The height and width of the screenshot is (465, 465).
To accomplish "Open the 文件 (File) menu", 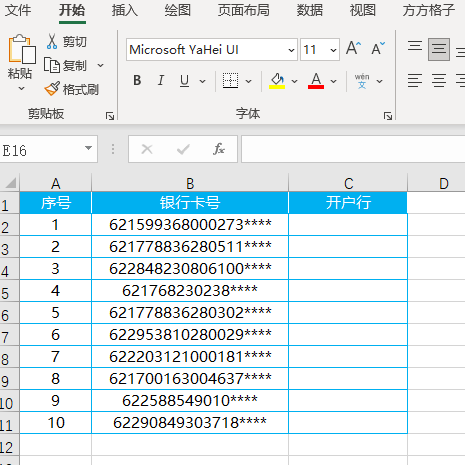I will [x=18, y=10].
